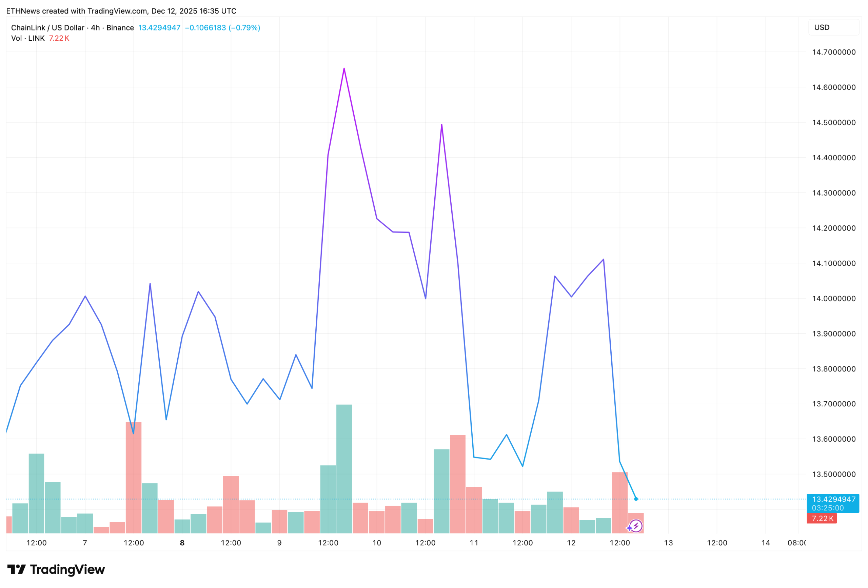Click the bold 8 date on time axis
The height and width of the screenshot is (588, 868).
[182, 543]
